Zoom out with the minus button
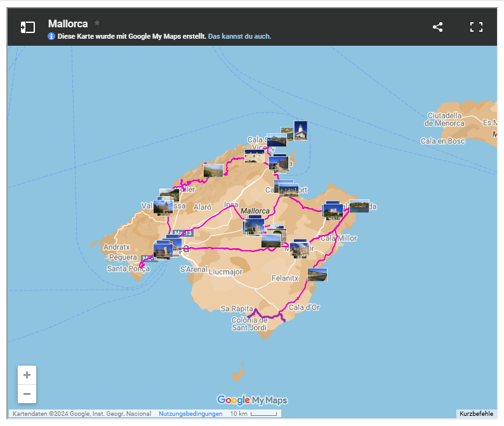Screen dimensions: 504x426 tap(27, 394)
